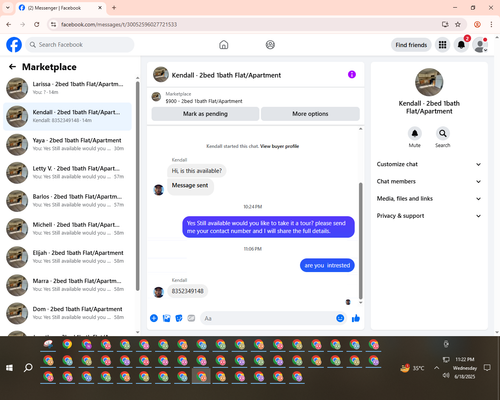
Task: Open a new browser tab
Action: click(x=114, y=8)
